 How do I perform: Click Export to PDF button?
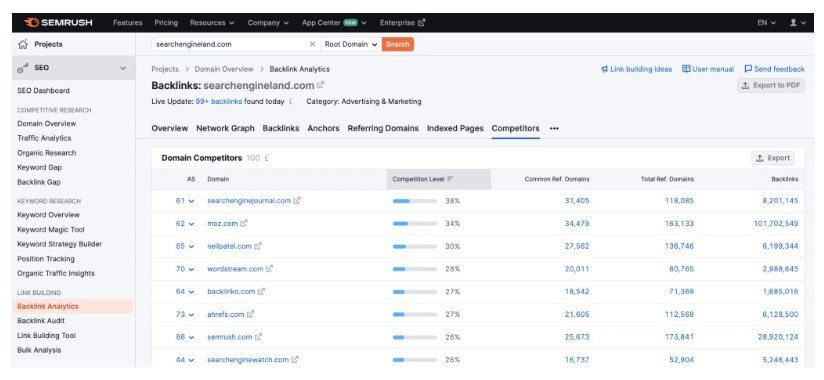(x=770, y=86)
